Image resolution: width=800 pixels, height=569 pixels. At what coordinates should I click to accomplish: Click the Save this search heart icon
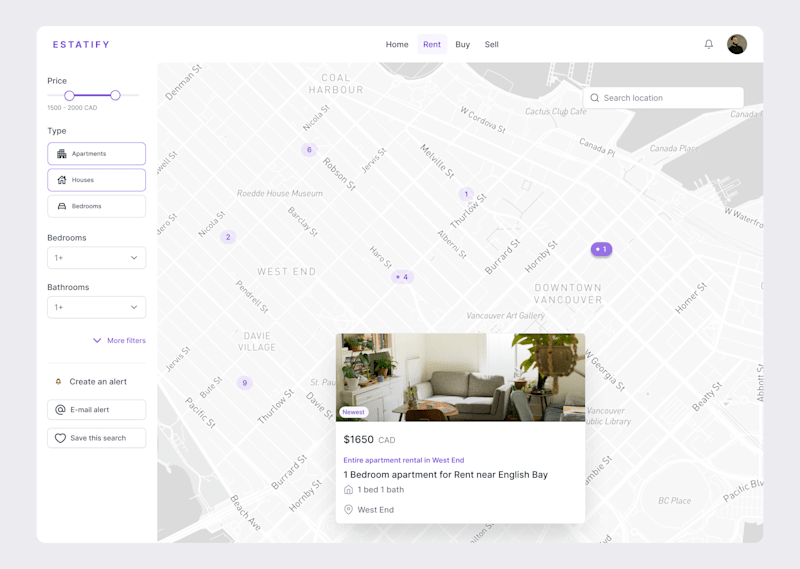point(60,438)
